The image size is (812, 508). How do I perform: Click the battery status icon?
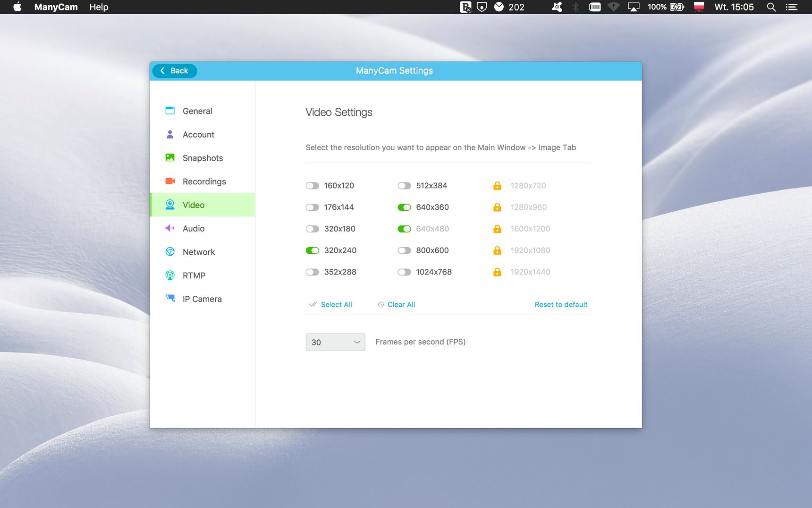click(677, 7)
